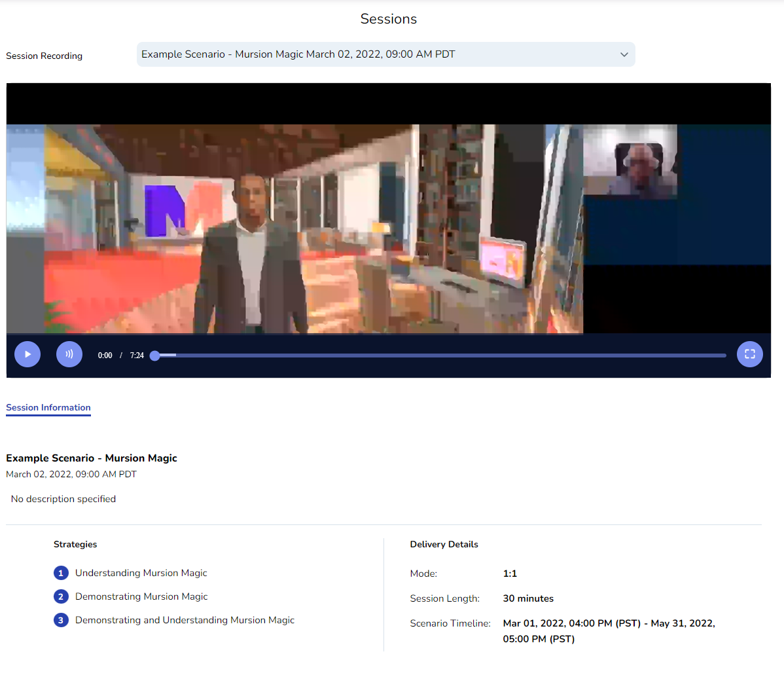The height and width of the screenshot is (675, 784).
Task: Click the number 2 strategy badge
Action: 61,596
